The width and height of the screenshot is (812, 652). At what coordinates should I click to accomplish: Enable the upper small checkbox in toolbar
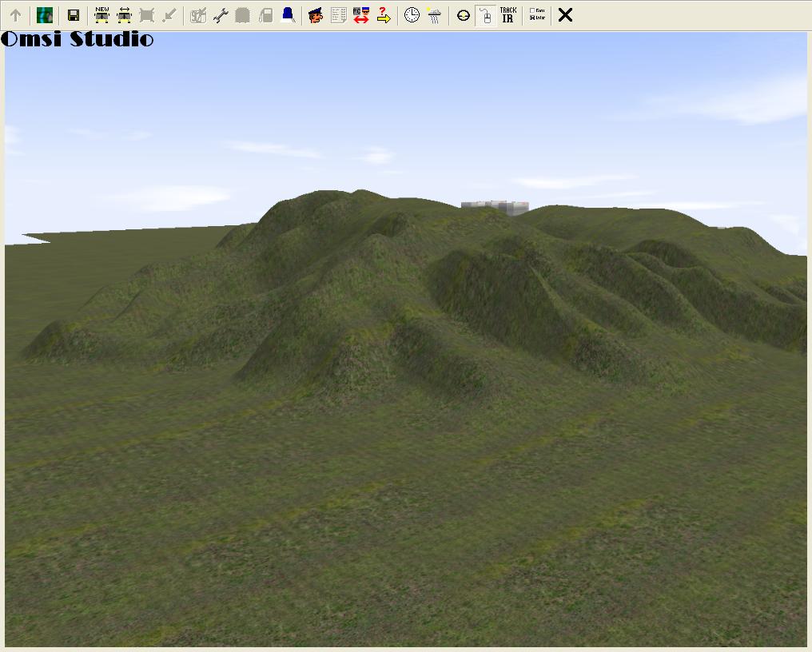coord(532,11)
